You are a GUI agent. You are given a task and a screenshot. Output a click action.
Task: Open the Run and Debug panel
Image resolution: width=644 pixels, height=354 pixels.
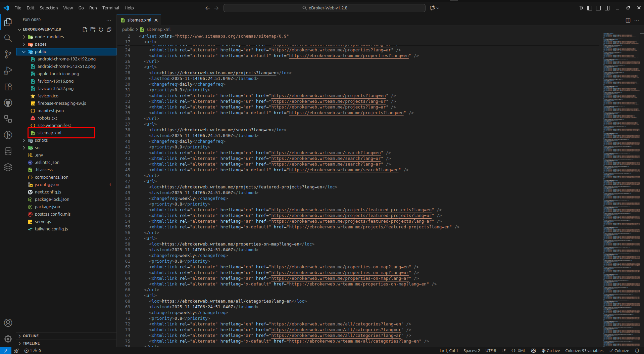[x=8, y=71]
